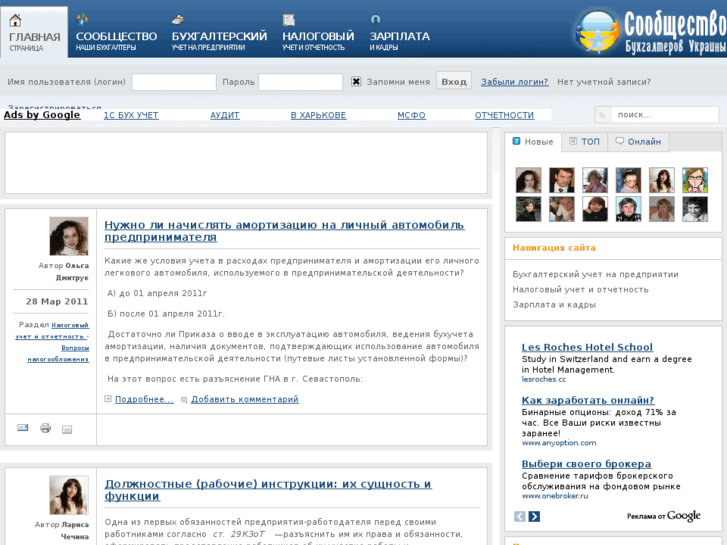Click the plus icon beside Подробнее
This screenshot has height=545, width=727.
108,399
